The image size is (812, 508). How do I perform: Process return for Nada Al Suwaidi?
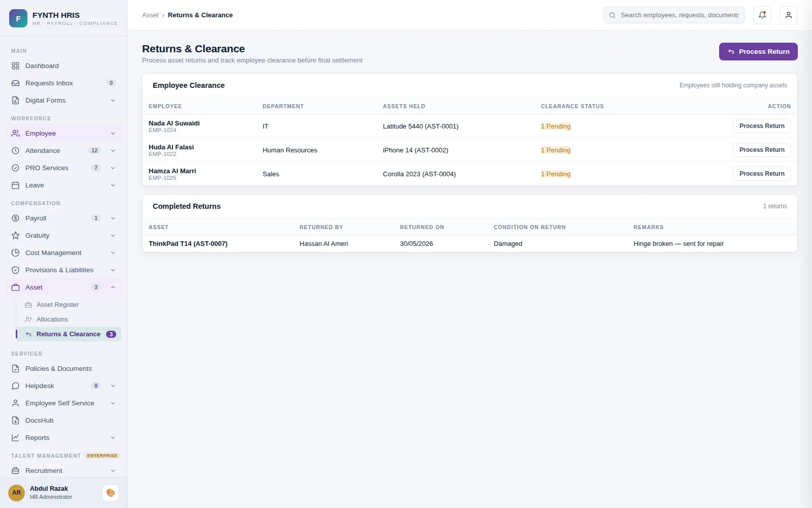click(762, 126)
